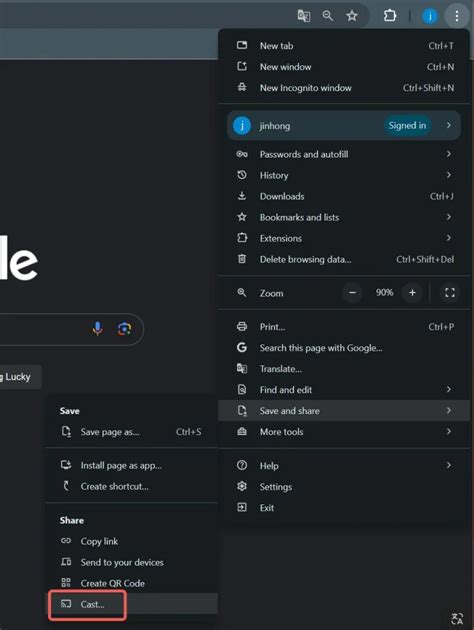This screenshot has height=630, width=474.
Task: Expand Find and edit submenu arrow
Action: [x=449, y=389]
